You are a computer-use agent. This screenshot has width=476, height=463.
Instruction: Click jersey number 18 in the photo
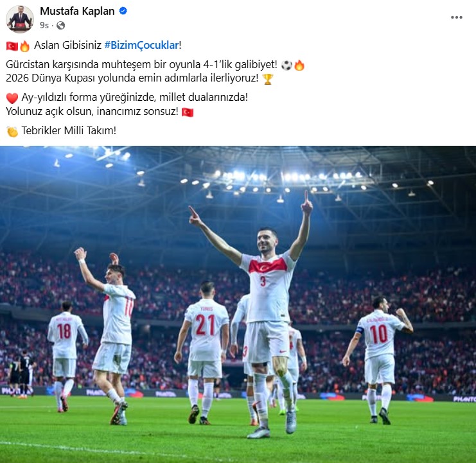(64, 331)
